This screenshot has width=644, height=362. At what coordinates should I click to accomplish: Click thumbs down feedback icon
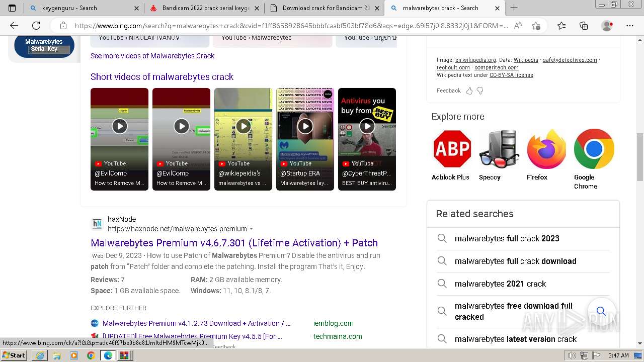[480, 90]
